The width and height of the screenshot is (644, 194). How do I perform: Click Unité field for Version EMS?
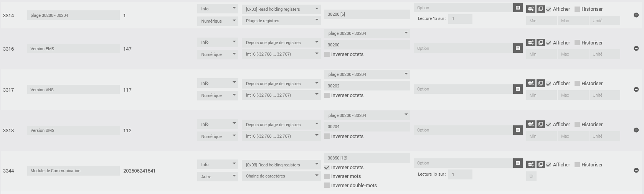pos(604,54)
